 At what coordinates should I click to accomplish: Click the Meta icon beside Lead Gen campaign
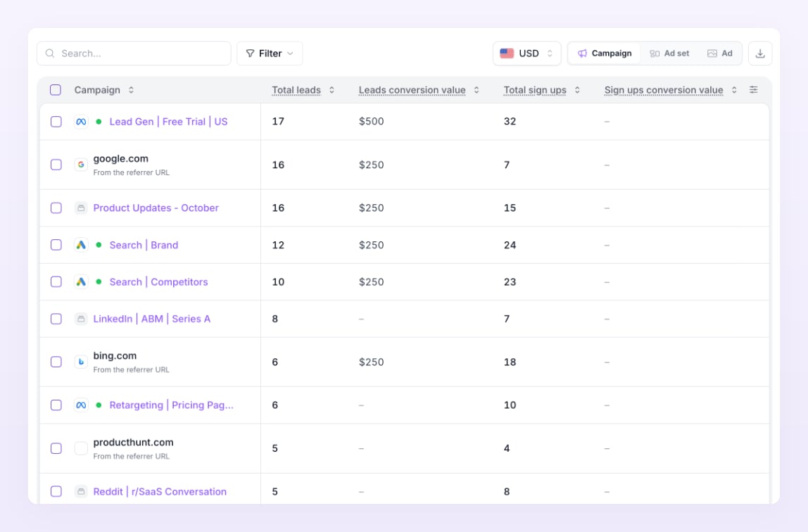tap(81, 122)
